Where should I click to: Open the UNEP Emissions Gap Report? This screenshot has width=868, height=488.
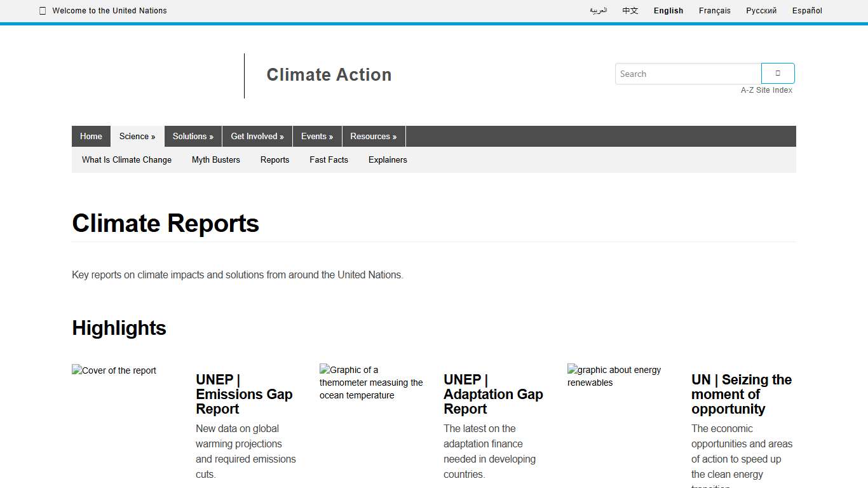[x=243, y=394]
